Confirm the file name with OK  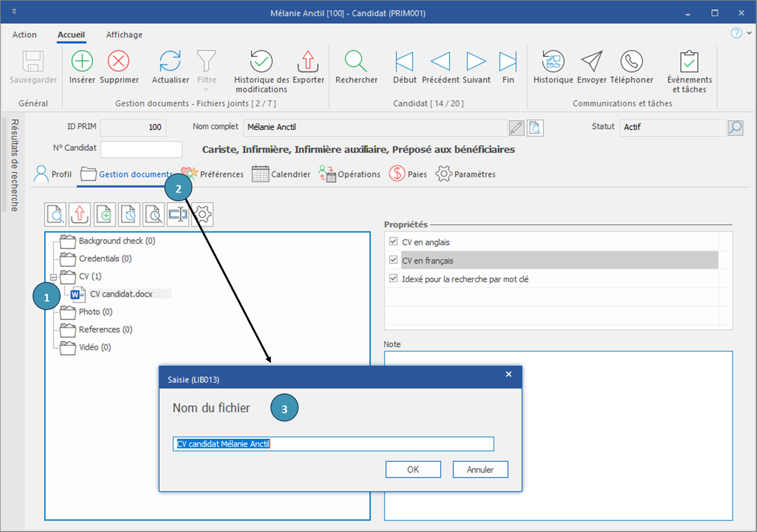[413, 470]
